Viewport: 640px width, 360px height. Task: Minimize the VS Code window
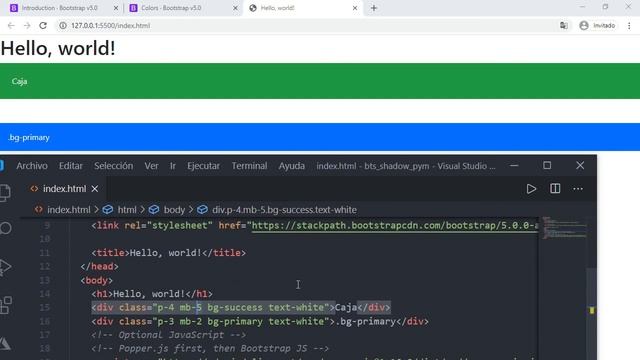point(514,166)
